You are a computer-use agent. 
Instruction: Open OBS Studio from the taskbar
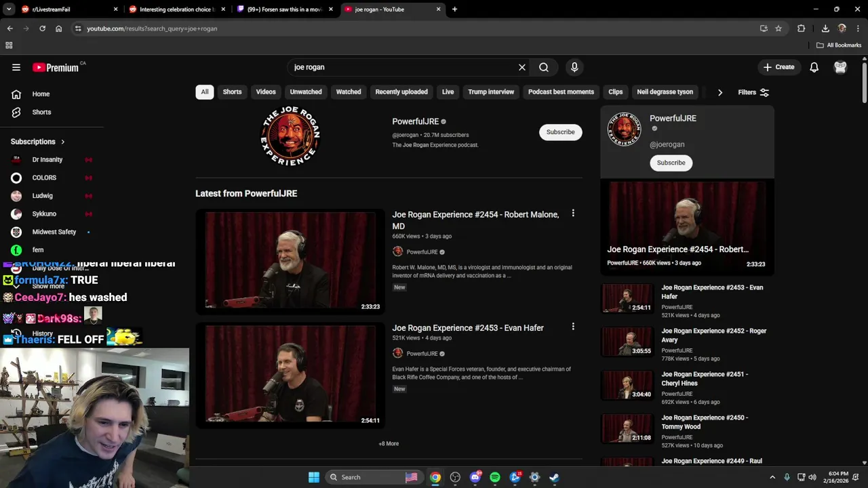point(455,477)
